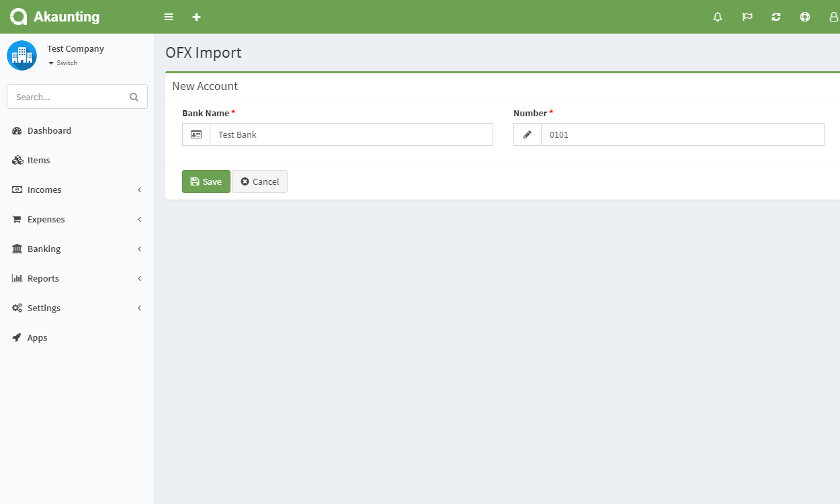Open the notifications bell icon
This screenshot has height=504, width=840.
click(x=718, y=17)
